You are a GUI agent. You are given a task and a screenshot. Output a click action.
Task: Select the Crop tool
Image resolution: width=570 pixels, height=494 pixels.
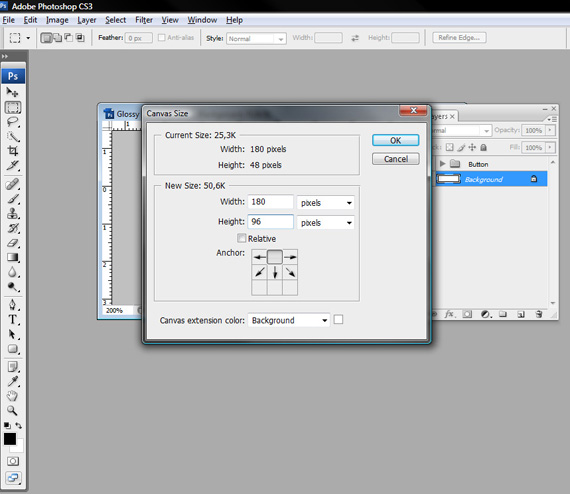(x=13, y=150)
